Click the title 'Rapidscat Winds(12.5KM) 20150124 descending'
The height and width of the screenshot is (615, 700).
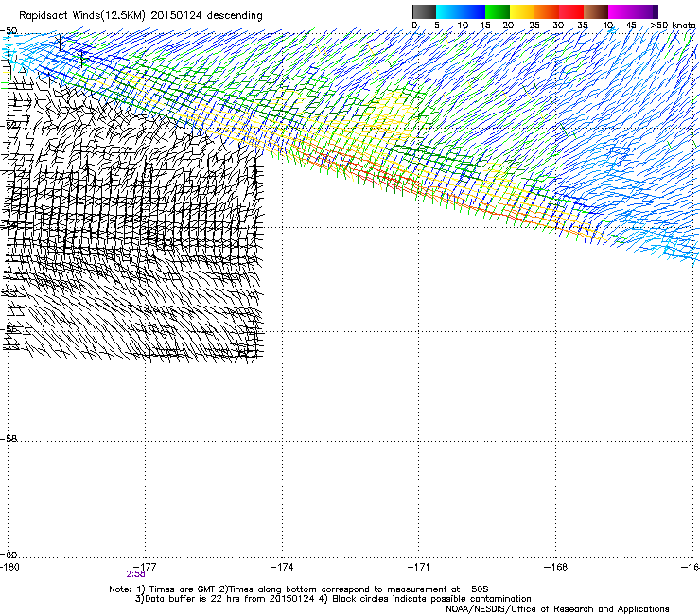pyautogui.click(x=141, y=15)
